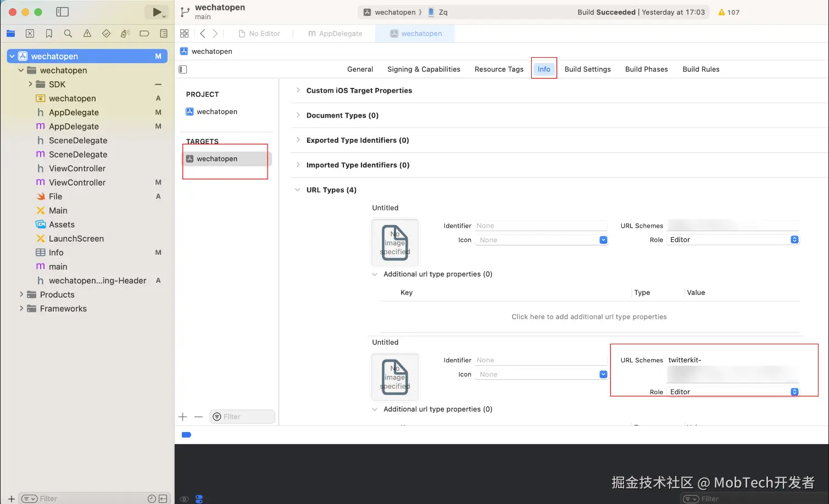
Task: Select wechatopen under TARGETS
Action: pos(226,159)
